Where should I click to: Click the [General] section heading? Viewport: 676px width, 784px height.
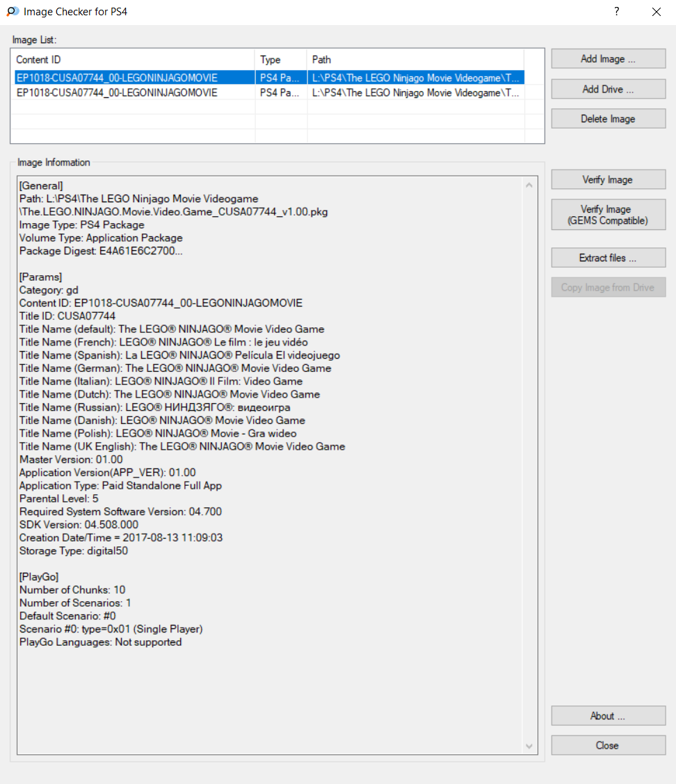(x=41, y=186)
